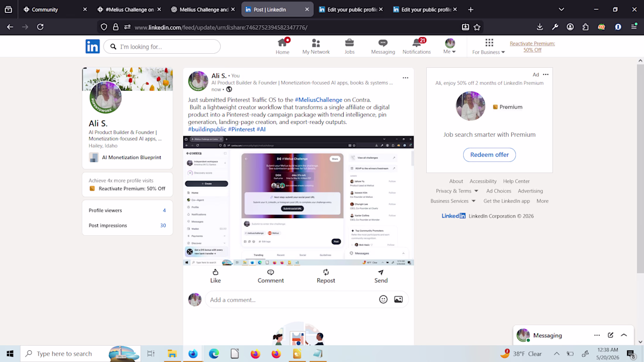Open Microsoft Edge from taskbar
The height and width of the screenshot is (362, 644).
click(214, 353)
